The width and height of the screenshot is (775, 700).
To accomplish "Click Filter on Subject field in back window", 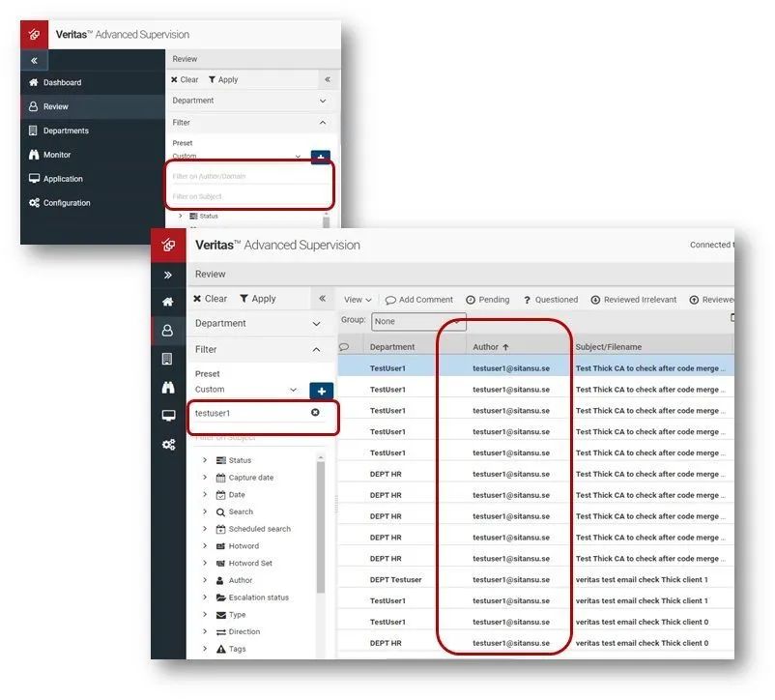I will (249, 196).
